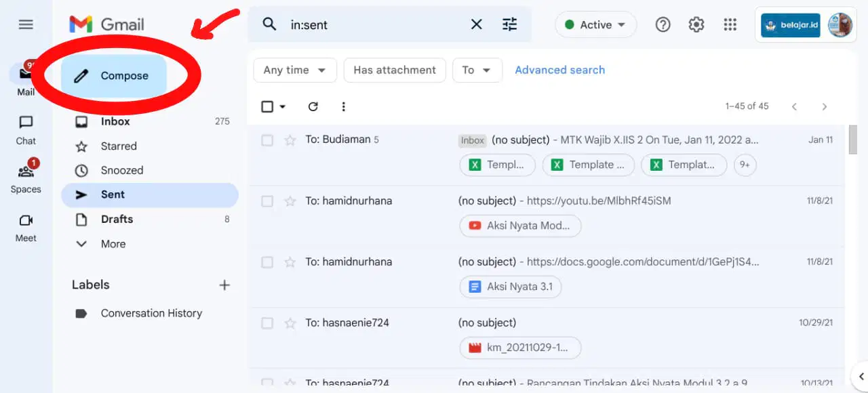Viewport: 868px width, 393px height.
Task: Expand the More folders list
Action: coord(150,244)
